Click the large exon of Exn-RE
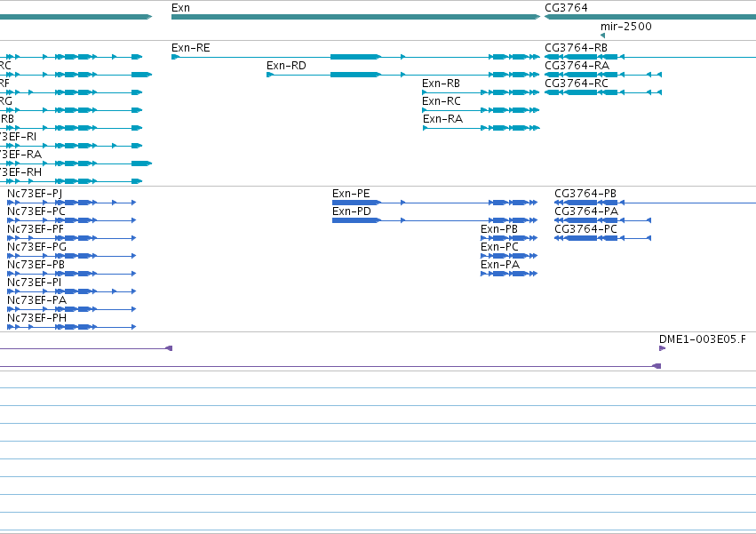 click(355, 57)
